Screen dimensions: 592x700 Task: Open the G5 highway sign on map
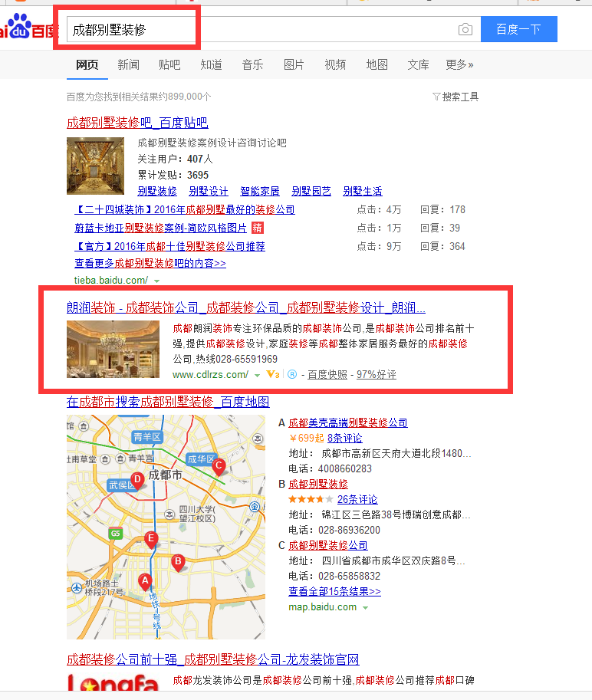click(x=116, y=533)
